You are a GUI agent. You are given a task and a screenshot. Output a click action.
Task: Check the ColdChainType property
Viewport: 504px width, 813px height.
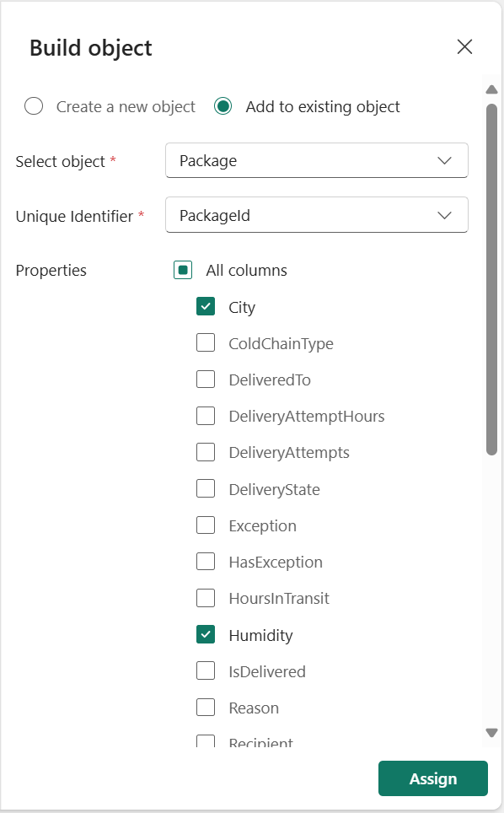206,342
